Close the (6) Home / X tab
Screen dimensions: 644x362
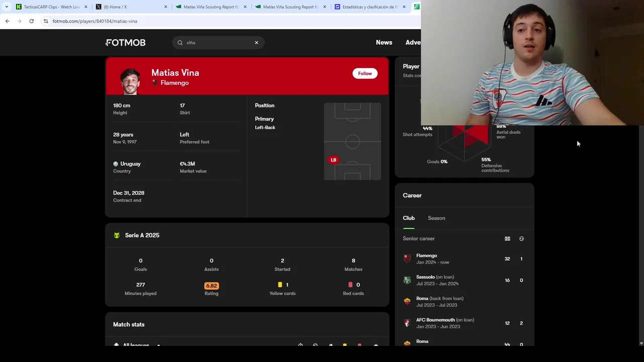166,7
